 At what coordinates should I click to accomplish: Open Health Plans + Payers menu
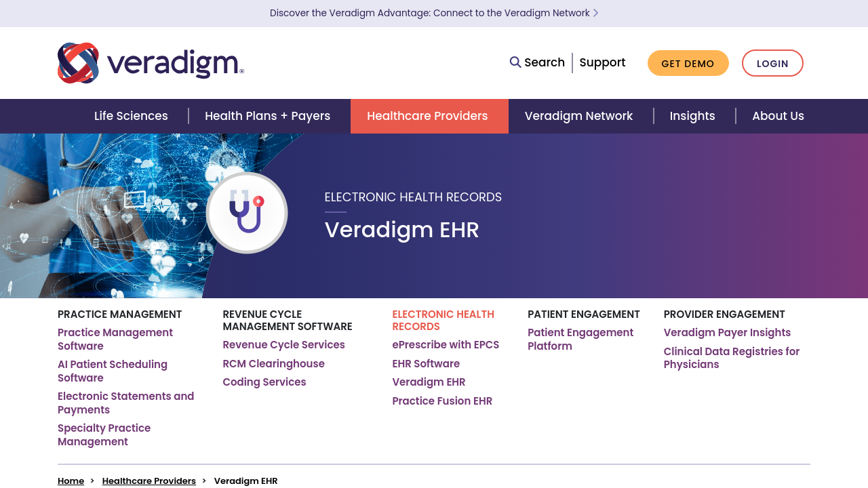267,116
